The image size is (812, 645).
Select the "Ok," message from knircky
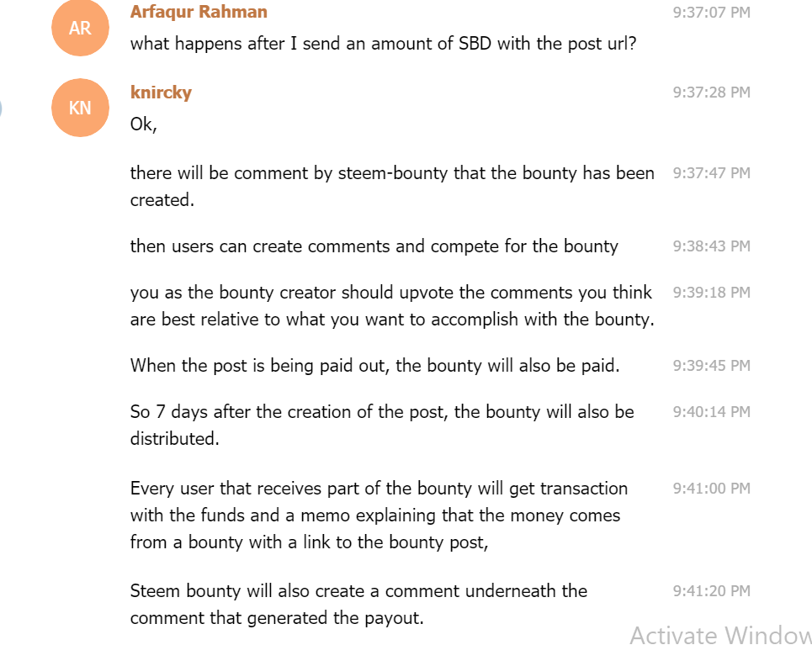coord(144,124)
